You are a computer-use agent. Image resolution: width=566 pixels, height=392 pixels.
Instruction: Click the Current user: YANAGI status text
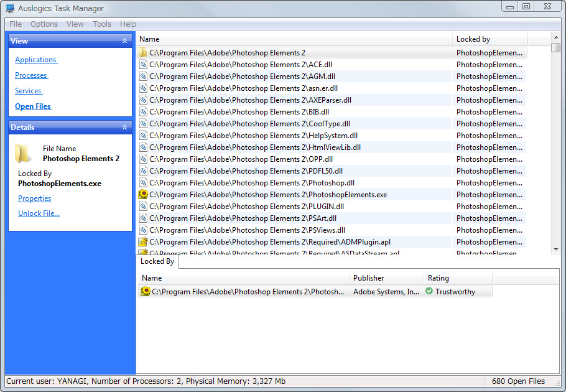point(47,381)
